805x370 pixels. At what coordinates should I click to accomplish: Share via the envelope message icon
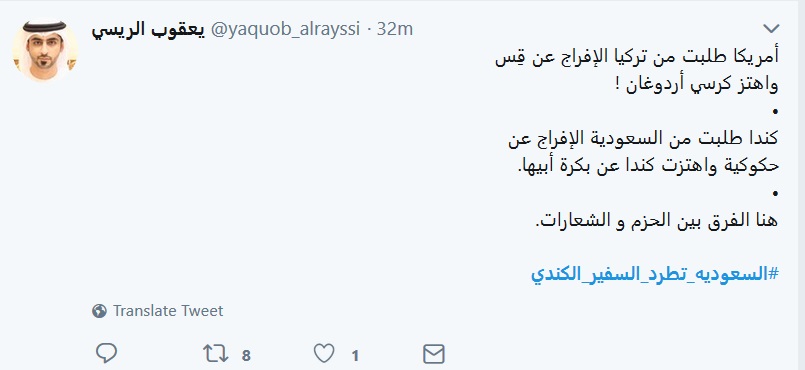(x=433, y=354)
